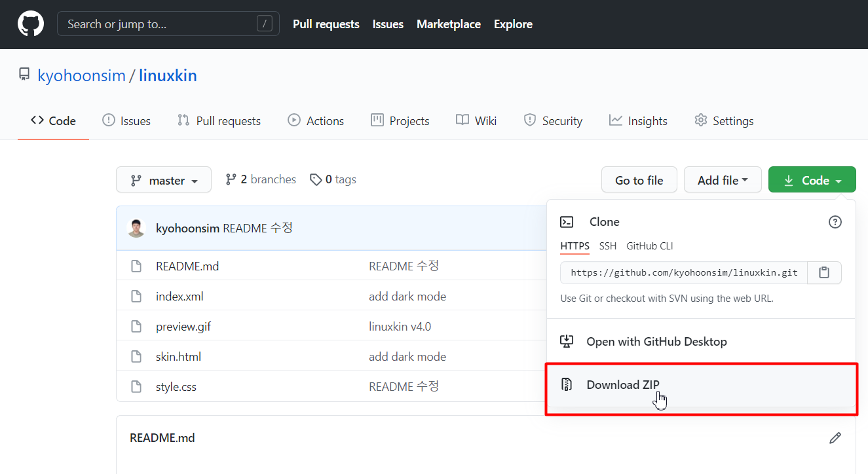Click kyohoonsim's avatar in the commit row
This screenshot has height=474, width=868.
[136, 228]
